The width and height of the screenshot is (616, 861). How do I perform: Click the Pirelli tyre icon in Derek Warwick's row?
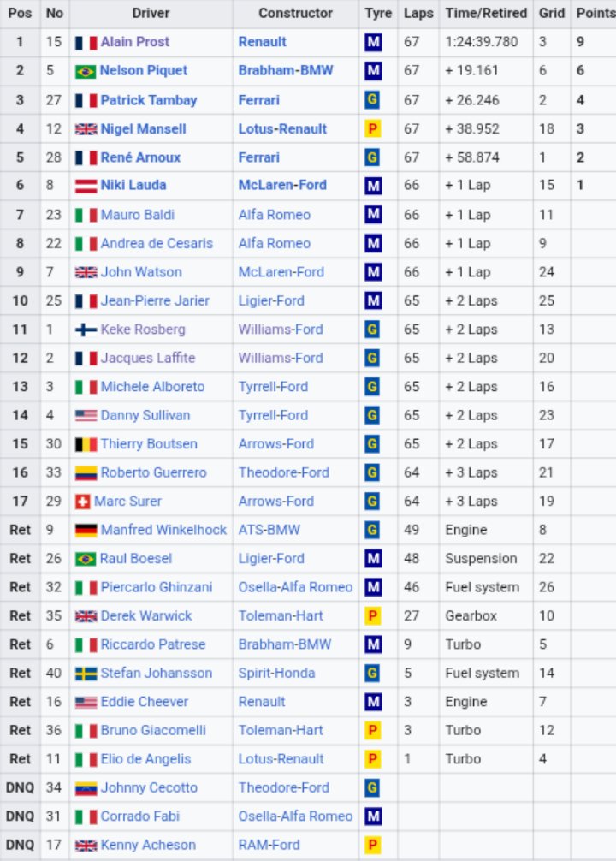coord(372,615)
